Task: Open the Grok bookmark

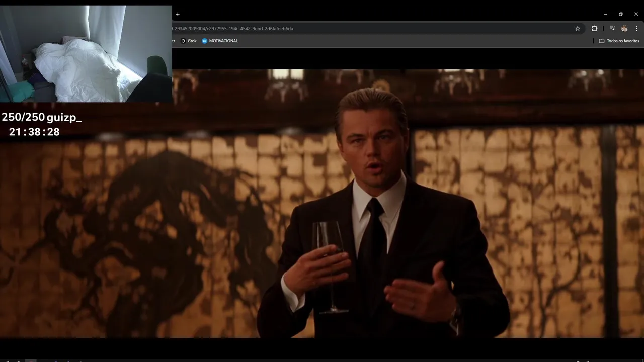Action: tap(189, 41)
